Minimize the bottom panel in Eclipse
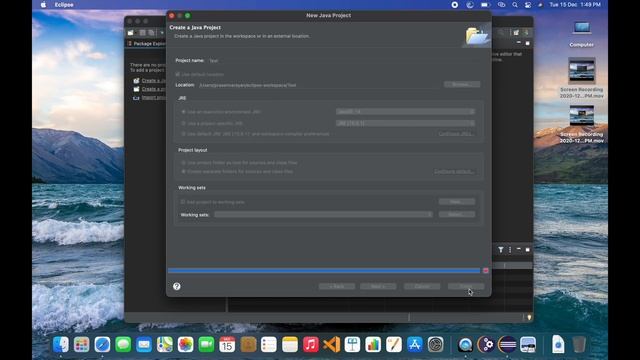640x360 pixels. [x=519, y=249]
